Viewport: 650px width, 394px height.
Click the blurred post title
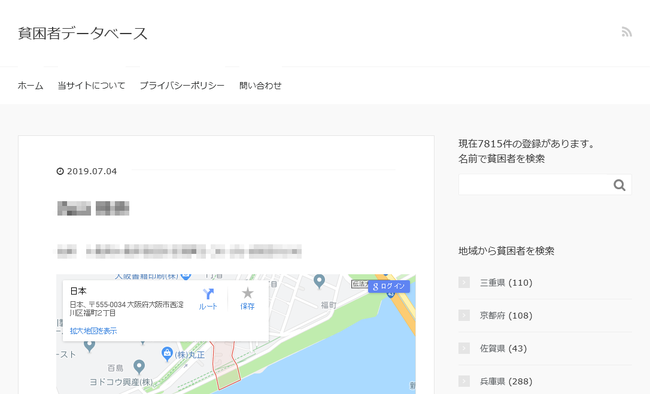(93, 208)
